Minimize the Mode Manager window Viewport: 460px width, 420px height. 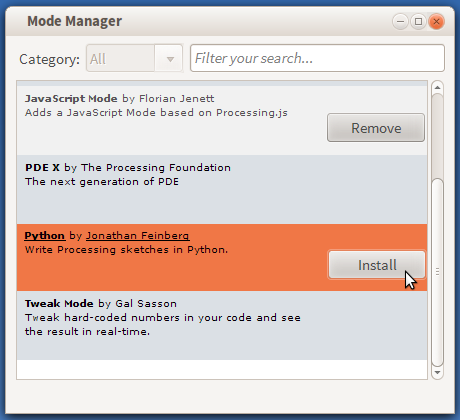(x=401, y=22)
